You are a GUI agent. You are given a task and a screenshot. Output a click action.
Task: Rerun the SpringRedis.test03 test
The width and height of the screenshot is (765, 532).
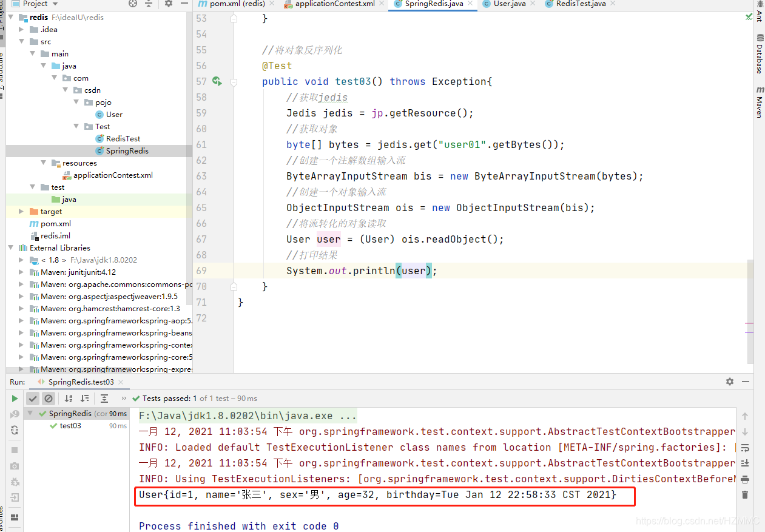point(15,399)
